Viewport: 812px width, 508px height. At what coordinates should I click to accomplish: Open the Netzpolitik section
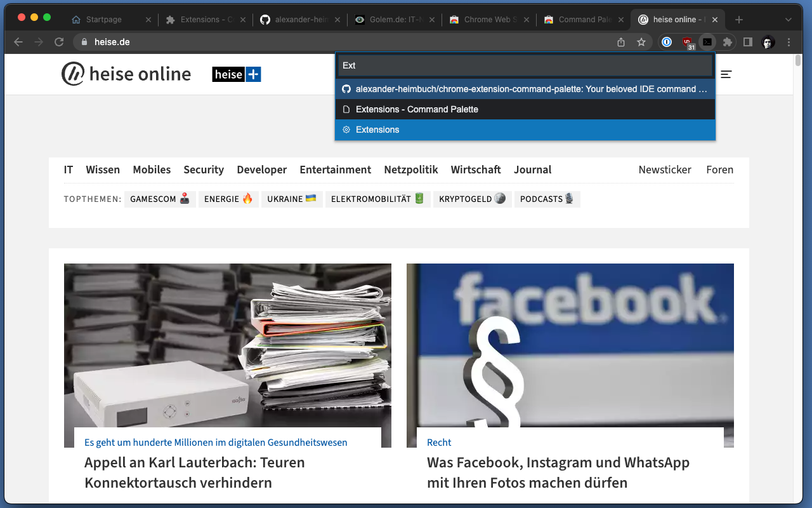[411, 170]
